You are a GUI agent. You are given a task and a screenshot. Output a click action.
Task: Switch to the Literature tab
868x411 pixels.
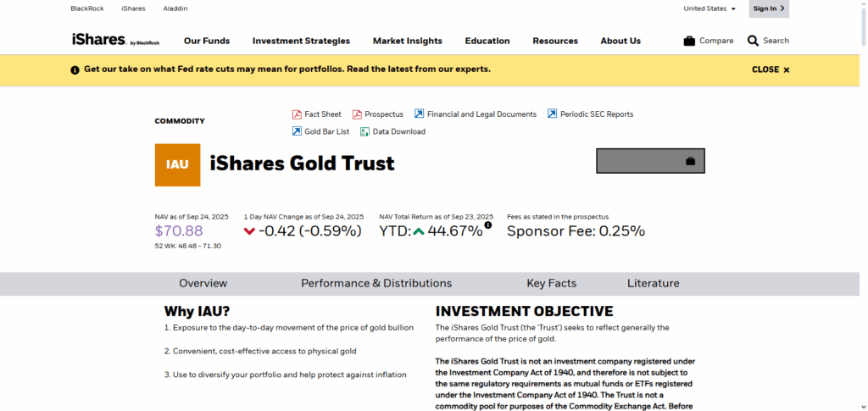click(654, 284)
